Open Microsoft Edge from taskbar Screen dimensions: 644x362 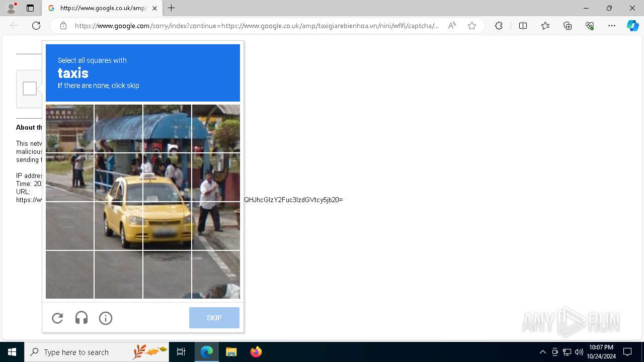click(207, 352)
